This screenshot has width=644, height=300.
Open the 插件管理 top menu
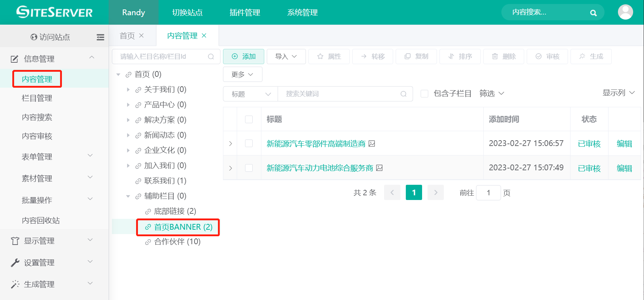[245, 12]
